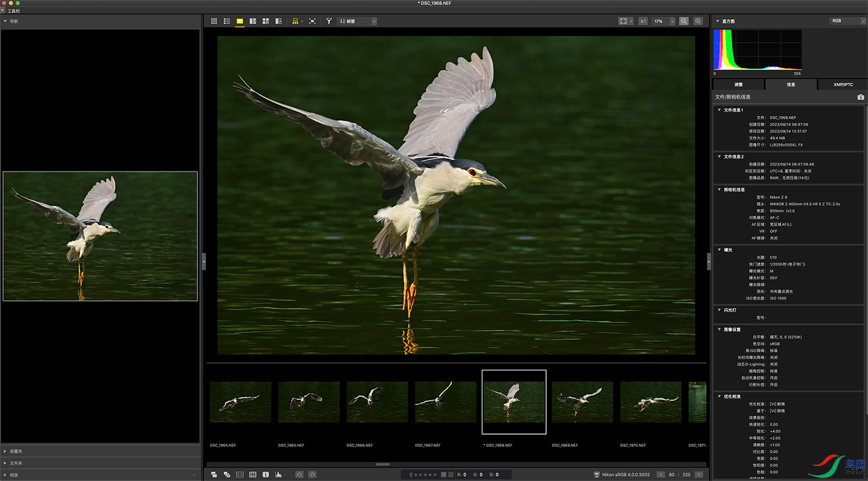Toggle focus point display icon
The width and height of the screenshot is (868, 481).
click(240, 475)
